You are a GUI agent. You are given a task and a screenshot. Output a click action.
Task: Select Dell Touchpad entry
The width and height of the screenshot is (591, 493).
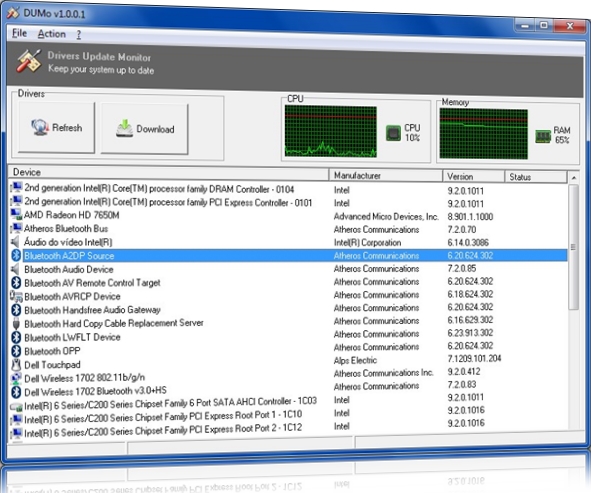tap(52, 365)
